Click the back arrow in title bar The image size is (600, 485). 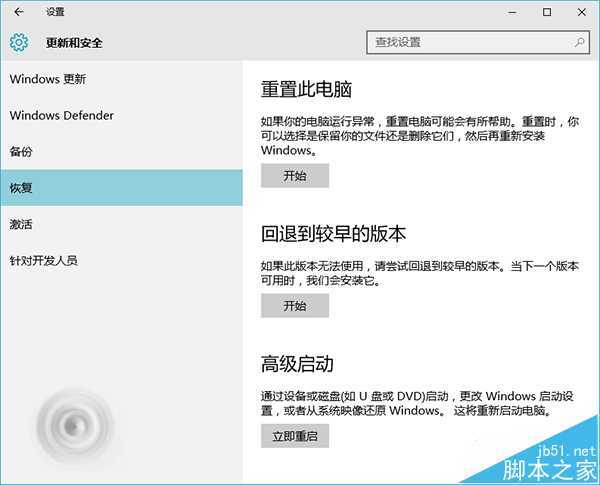coord(18,12)
